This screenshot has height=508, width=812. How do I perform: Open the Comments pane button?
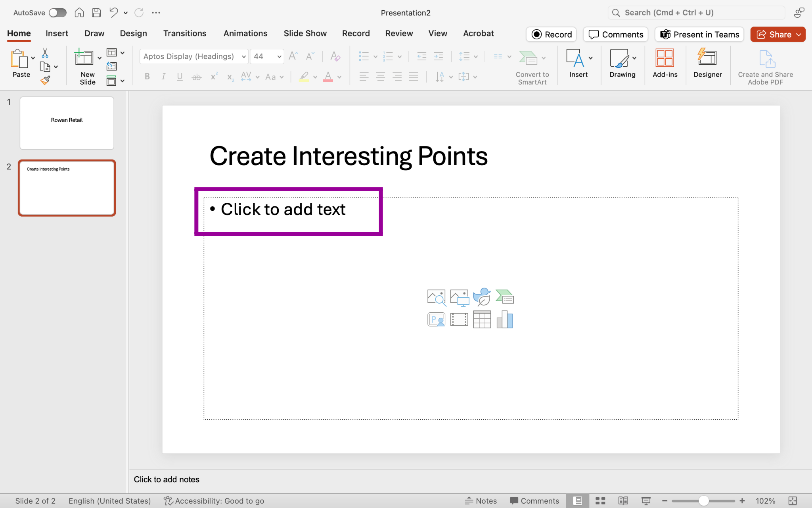click(x=616, y=35)
